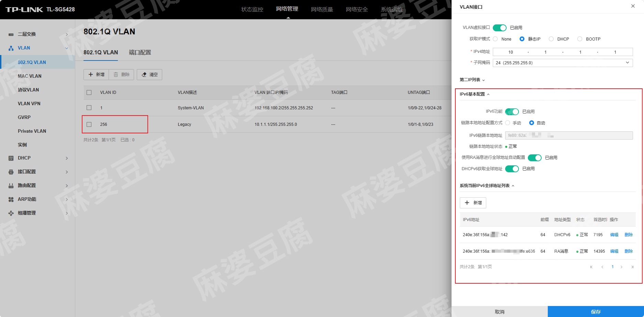Click the VLAN network icon in sidebar
The image size is (644, 317).
point(11,48)
